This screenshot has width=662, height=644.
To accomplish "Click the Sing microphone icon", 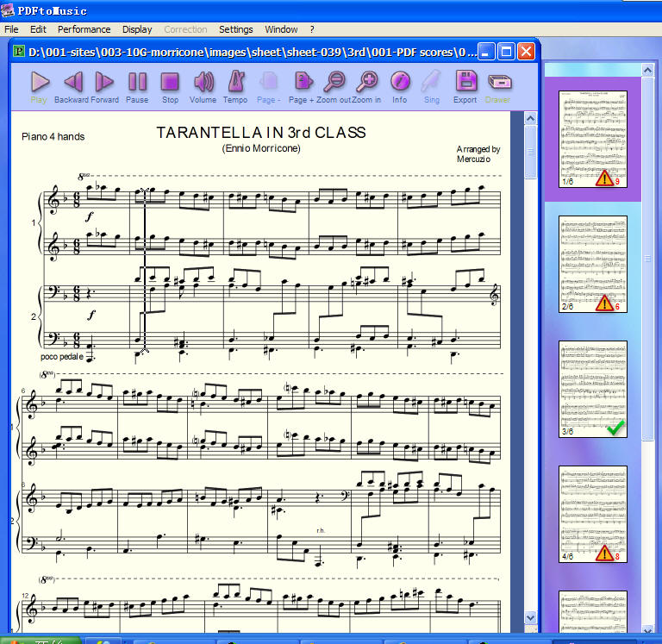I will (x=432, y=87).
